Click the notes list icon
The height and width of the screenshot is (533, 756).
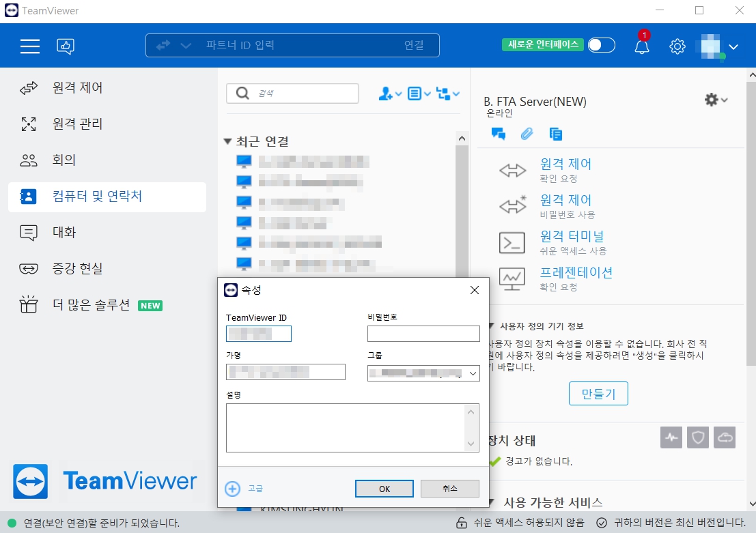pos(555,134)
